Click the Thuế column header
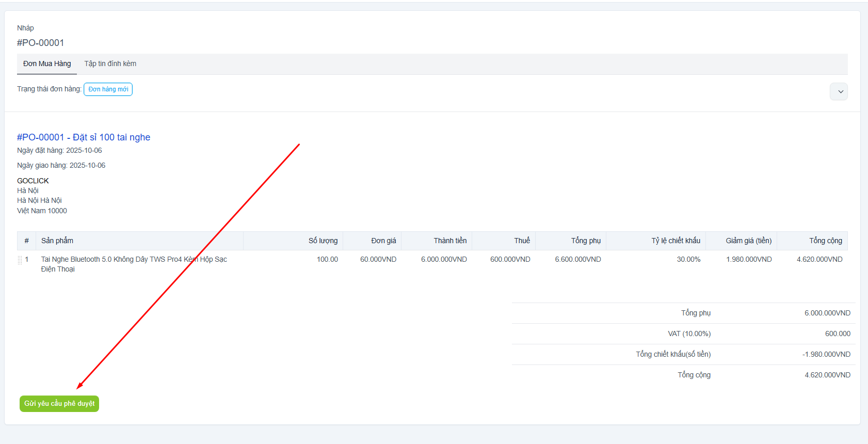 tap(522, 241)
